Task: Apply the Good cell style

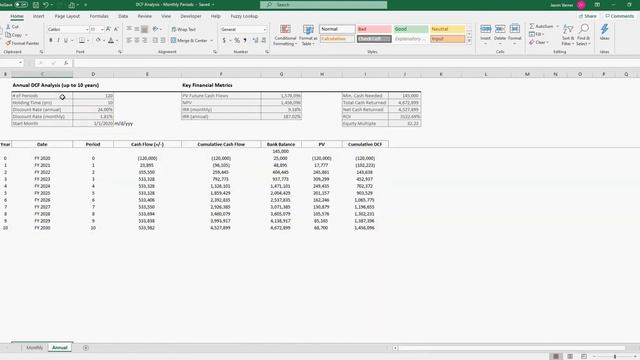Action: [x=411, y=29]
